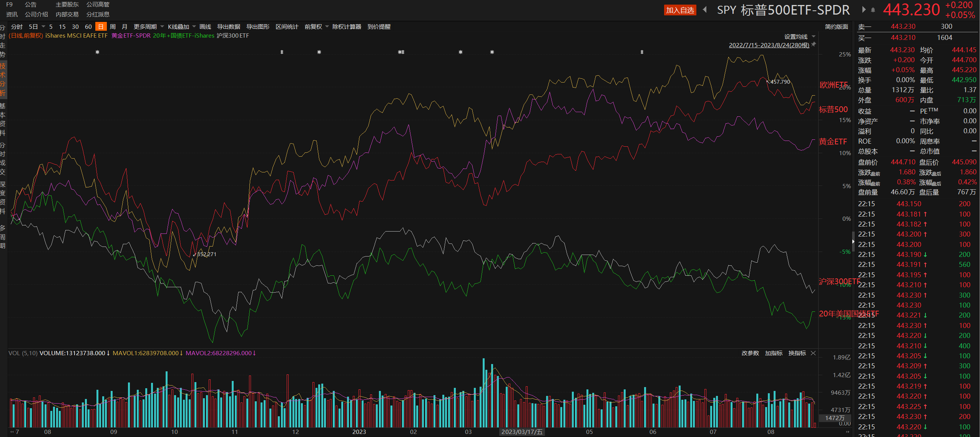Go to previous stock with left arrow
This screenshot has width=980, height=437.
[705, 10]
